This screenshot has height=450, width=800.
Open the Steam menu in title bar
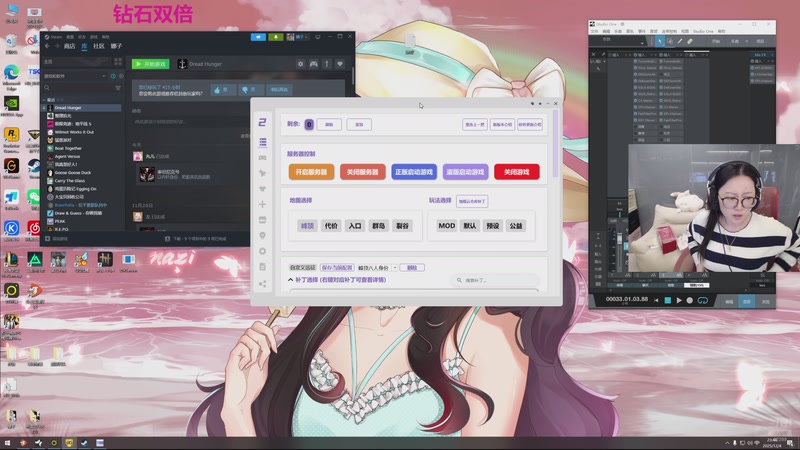pyautogui.click(x=54, y=37)
